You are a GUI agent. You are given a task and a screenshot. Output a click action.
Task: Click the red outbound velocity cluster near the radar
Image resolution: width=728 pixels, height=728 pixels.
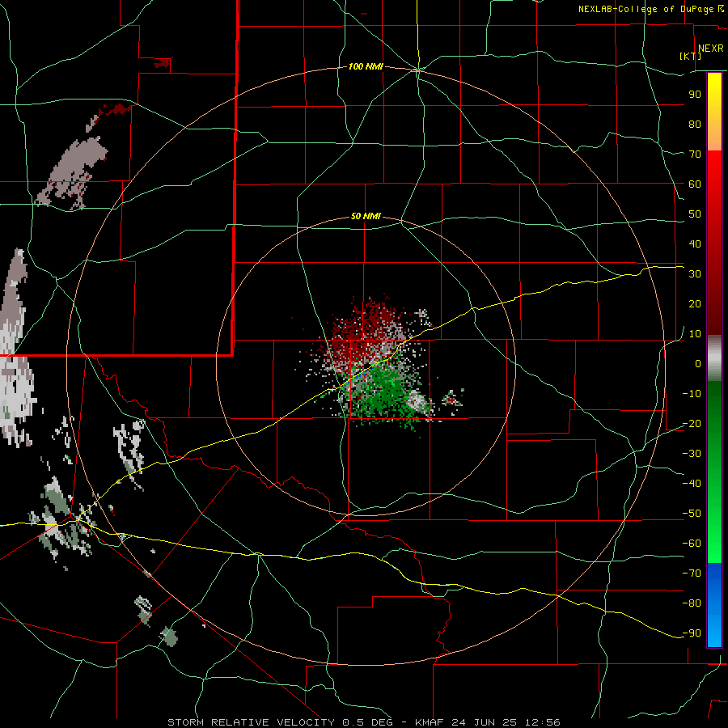366,331
